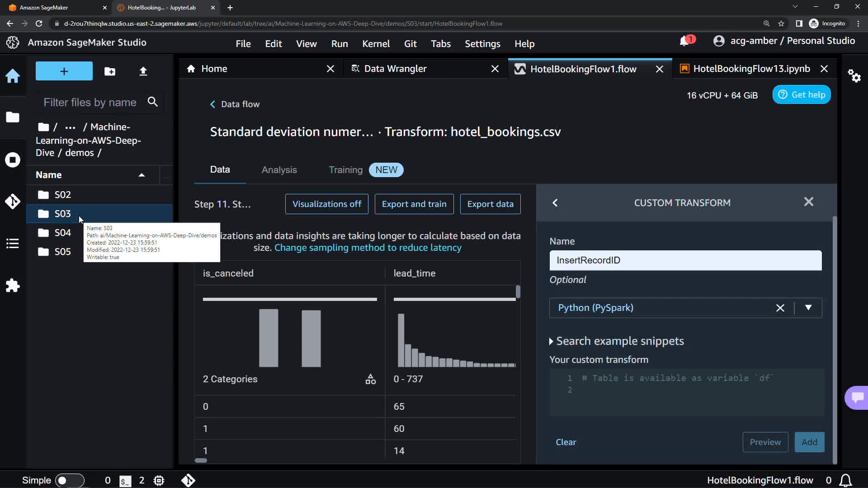
Task: Open the property inspector gears icon
Action: coord(854,75)
